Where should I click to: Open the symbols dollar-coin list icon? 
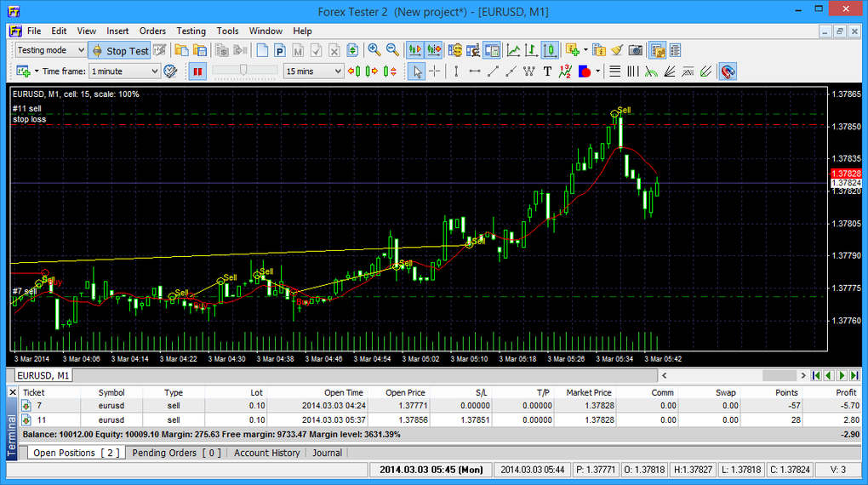coord(455,50)
